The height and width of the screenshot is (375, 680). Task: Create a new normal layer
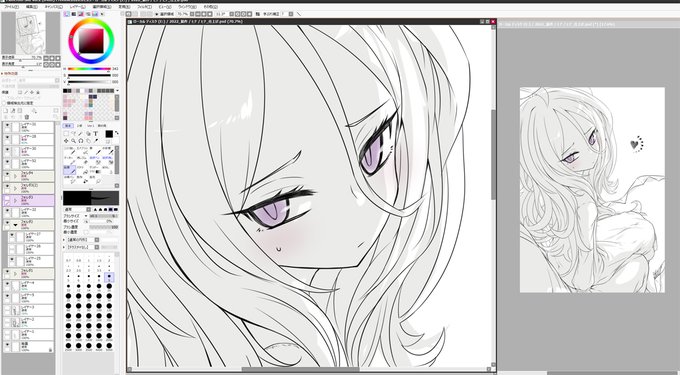(x=6, y=111)
